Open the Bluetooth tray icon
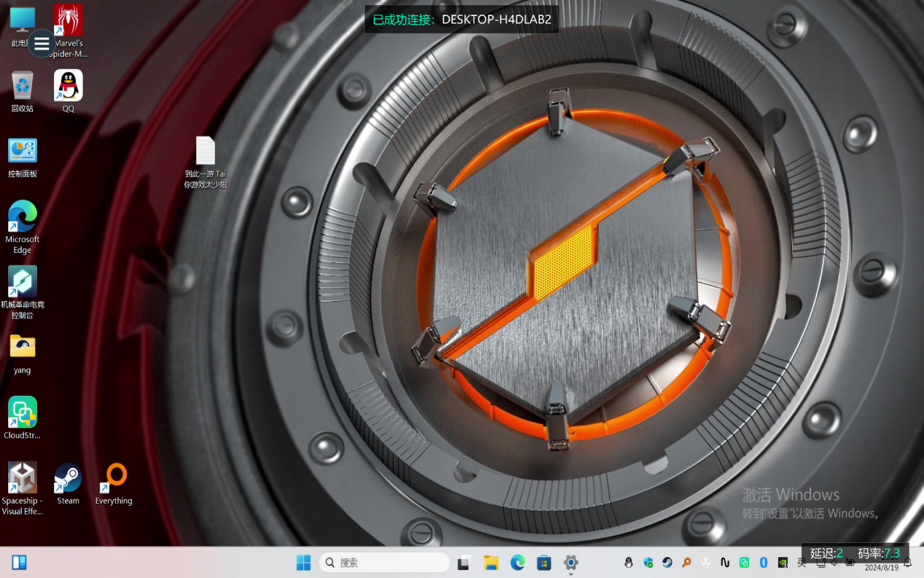924x578 pixels. (x=764, y=563)
